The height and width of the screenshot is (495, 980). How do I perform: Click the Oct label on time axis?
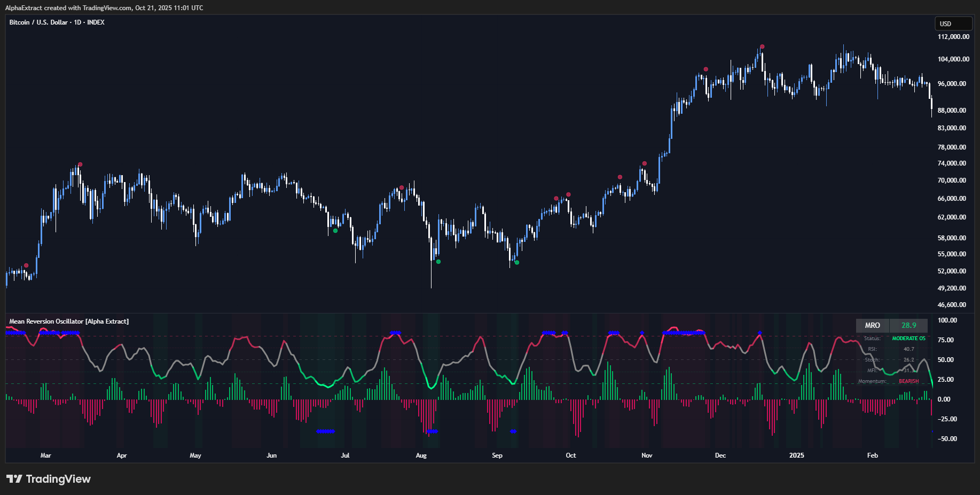tap(571, 455)
